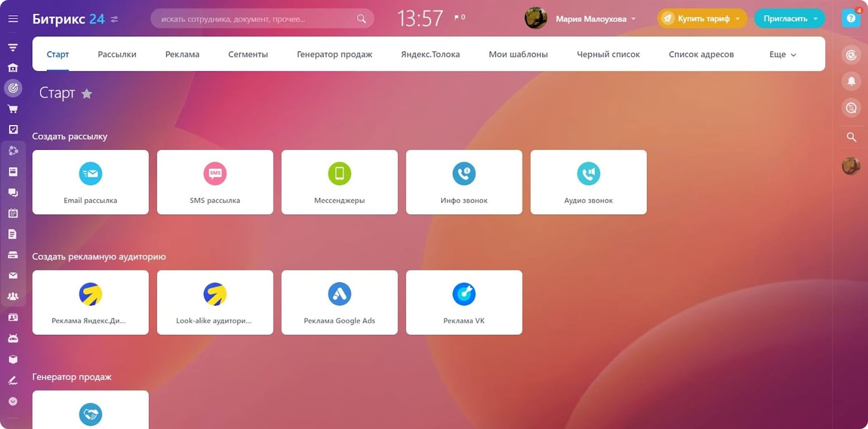Open Реклама Google Ads audience
The height and width of the screenshot is (429, 868).
[339, 302]
